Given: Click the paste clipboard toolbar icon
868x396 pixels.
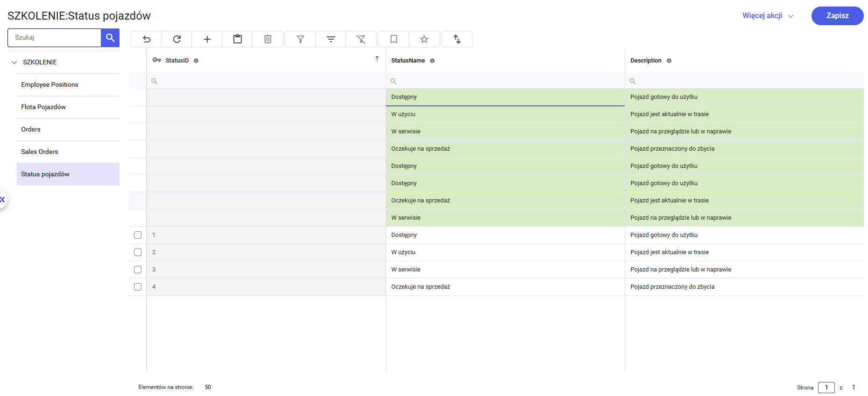Looking at the screenshot, I should (238, 39).
